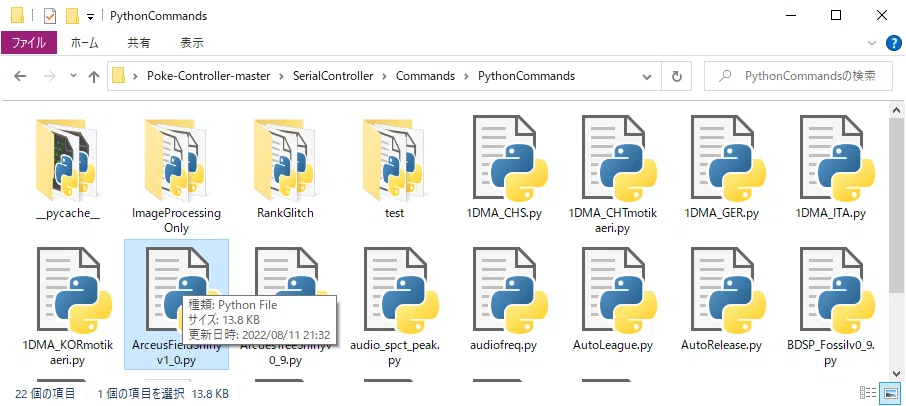The height and width of the screenshot is (406, 906).
Task: Open the RankGlitch folder icon
Action: pyautogui.click(x=285, y=159)
